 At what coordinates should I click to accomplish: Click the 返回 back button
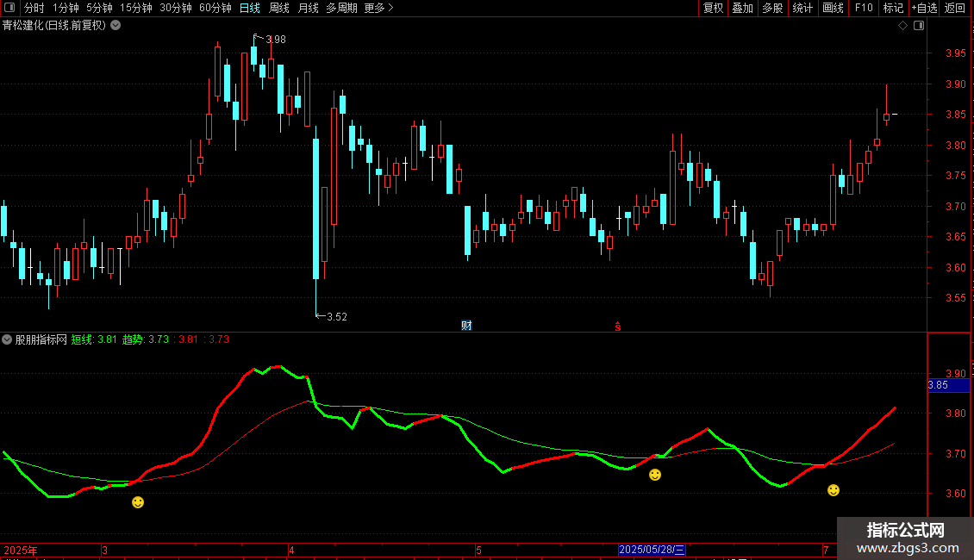pos(955,8)
